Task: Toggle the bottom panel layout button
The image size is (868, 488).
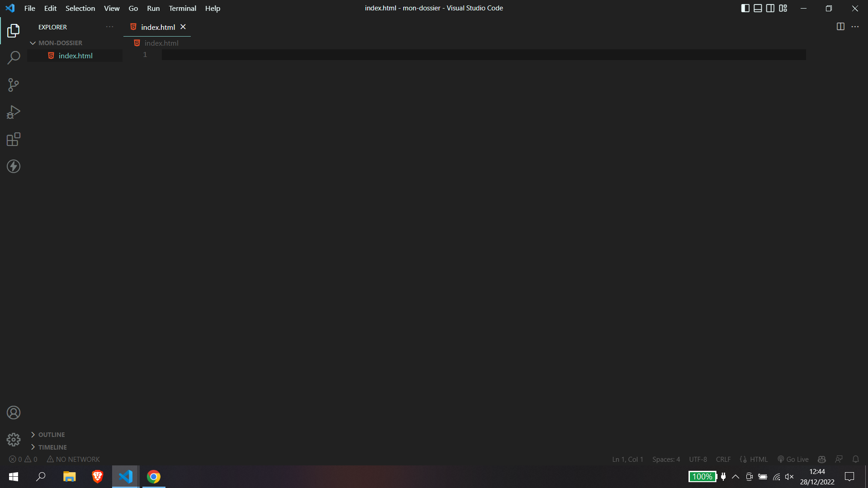Action: pyautogui.click(x=758, y=8)
